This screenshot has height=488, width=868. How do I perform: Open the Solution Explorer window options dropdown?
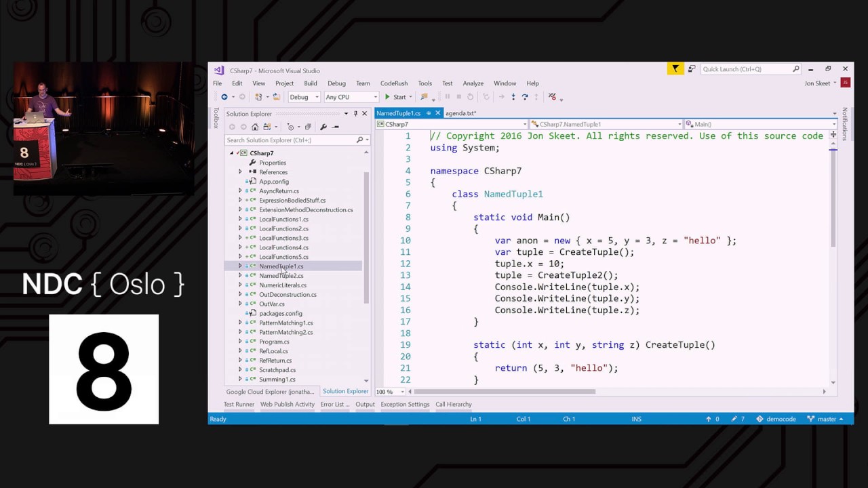click(346, 113)
